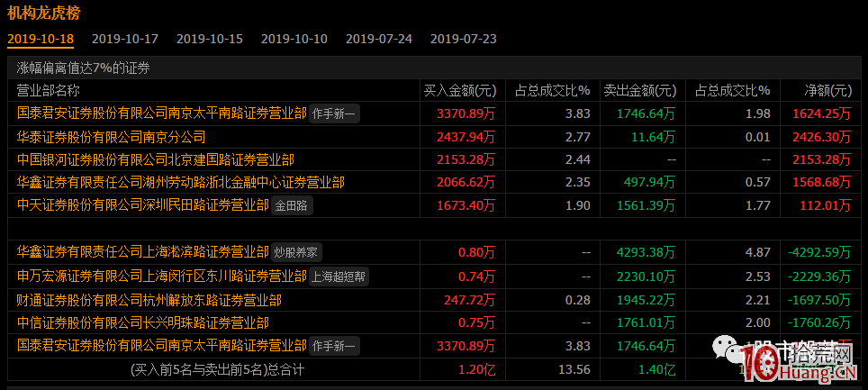
Task: Select buy amount 0.74万
Action: [x=476, y=276]
